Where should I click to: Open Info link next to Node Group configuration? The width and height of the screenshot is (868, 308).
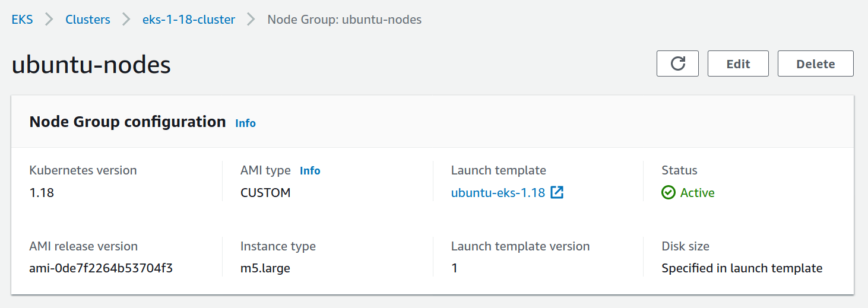coord(246,123)
